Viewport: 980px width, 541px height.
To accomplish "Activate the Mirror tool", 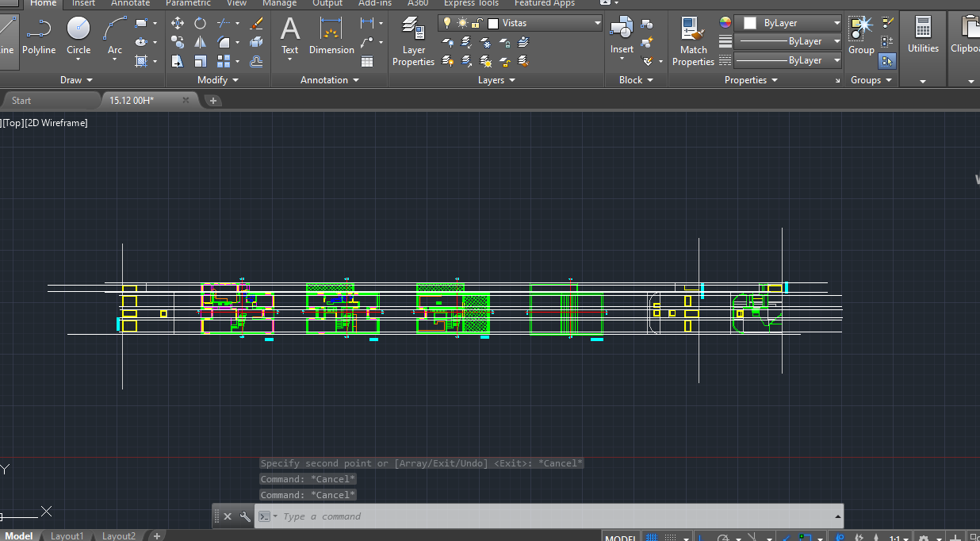I will click(x=201, y=42).
